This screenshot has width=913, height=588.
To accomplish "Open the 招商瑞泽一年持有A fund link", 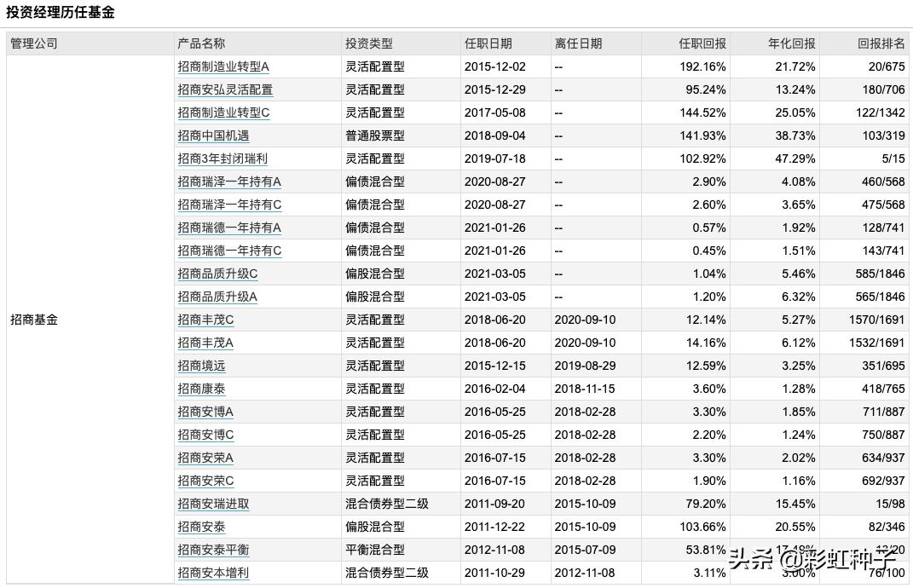I will click(228, 182).
